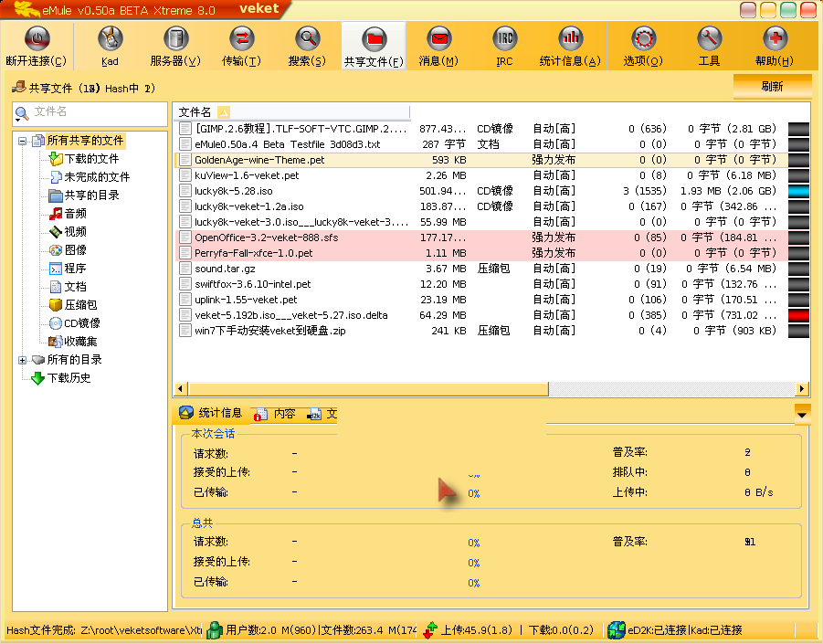Image resolution: width=823 pixels, height=644 pixels.
Task: Click 共享文件 panel header icon
Action: point(19,87)
